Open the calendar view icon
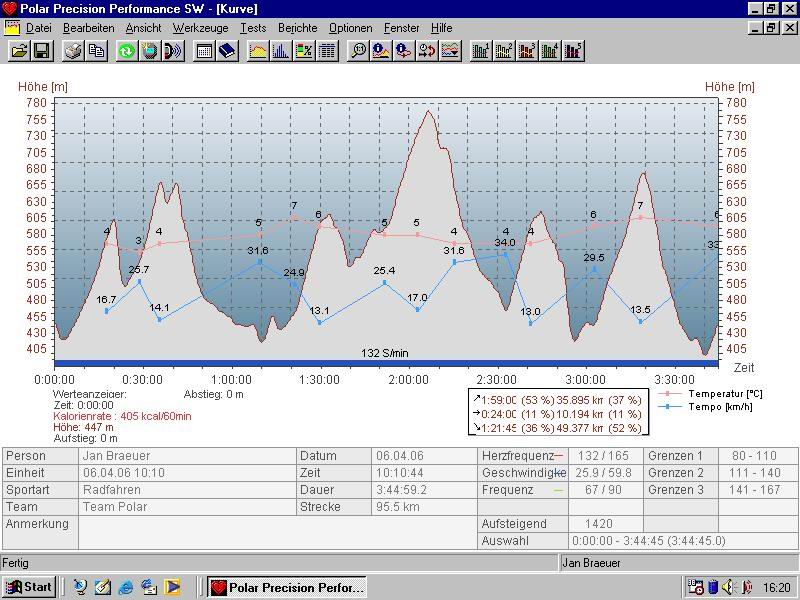The image size is (800, 600). point(204,51)
